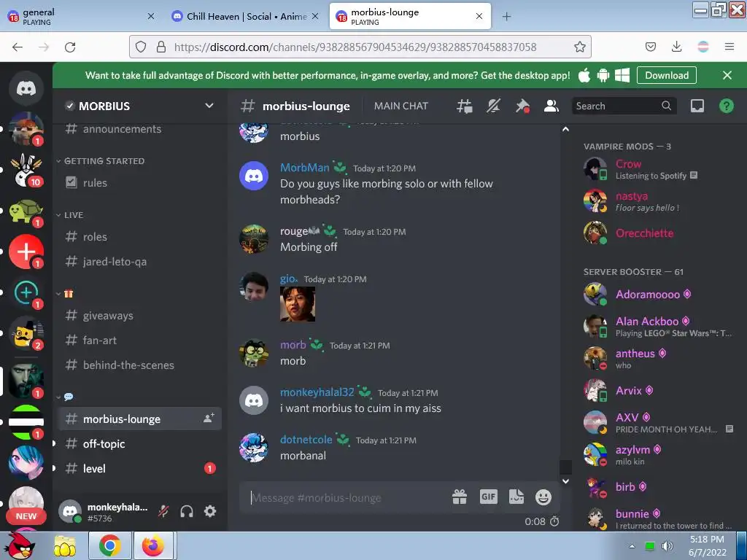
Task: Bookmark this page with star icon
Action: point(579,47)
